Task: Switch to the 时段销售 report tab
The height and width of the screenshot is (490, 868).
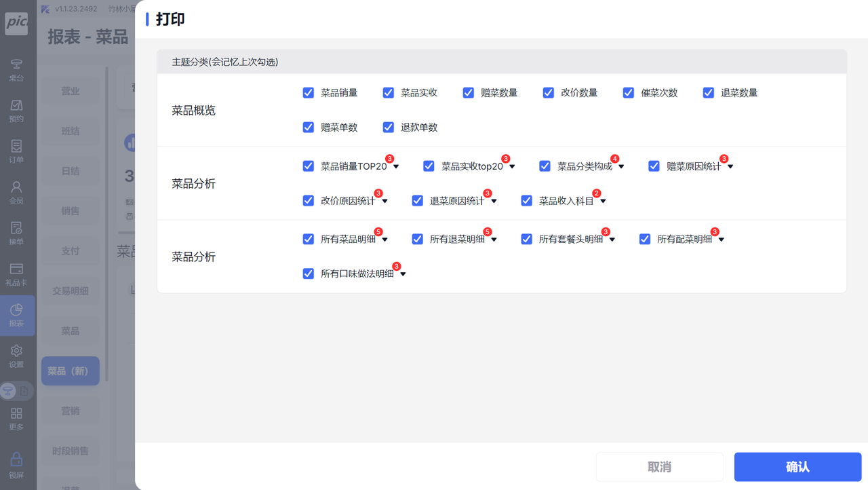Action: tap(71, 451)
